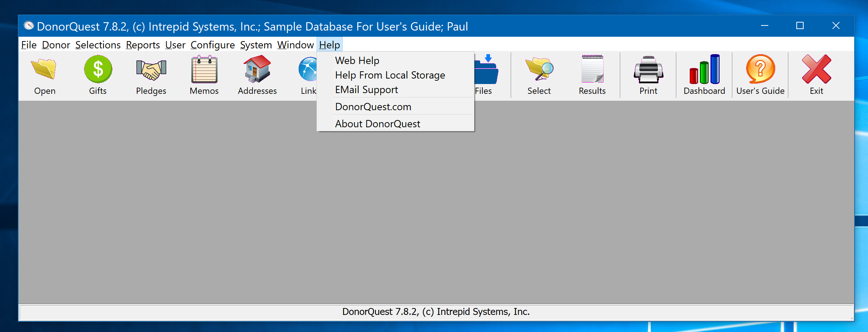Open the Donor menu

(56, 45)
